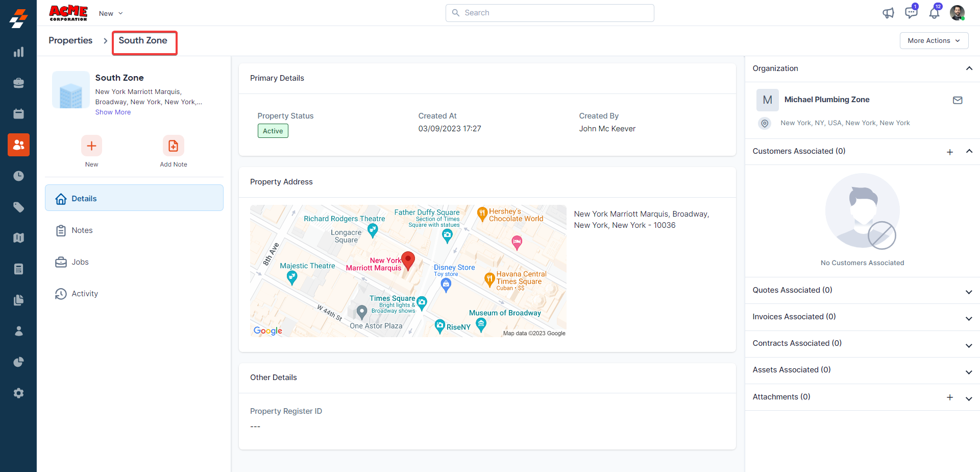Image resolution: width=980 pixels, height=472 pixels.
Task: Open the price tag icon in sidebar
Action: point(18,207)
